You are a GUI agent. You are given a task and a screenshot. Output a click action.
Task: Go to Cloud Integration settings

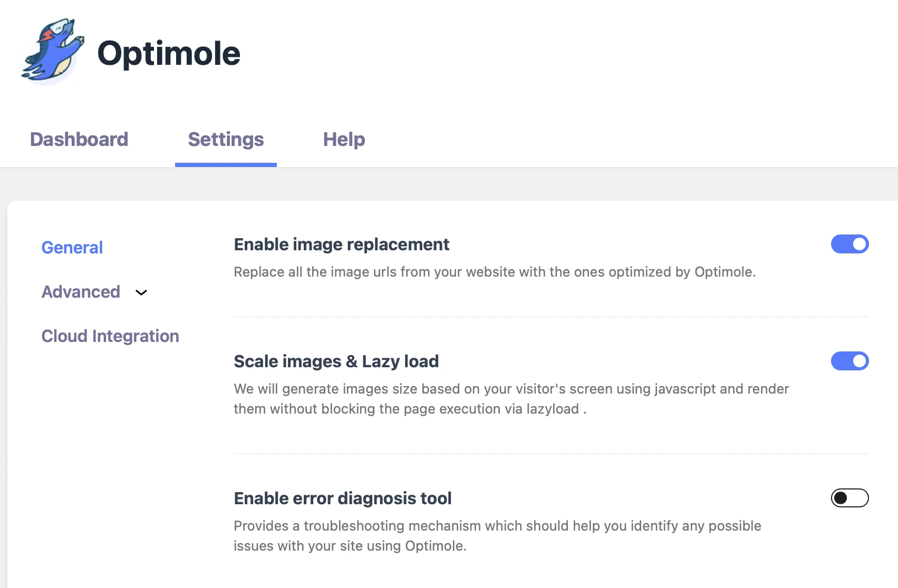110,336
